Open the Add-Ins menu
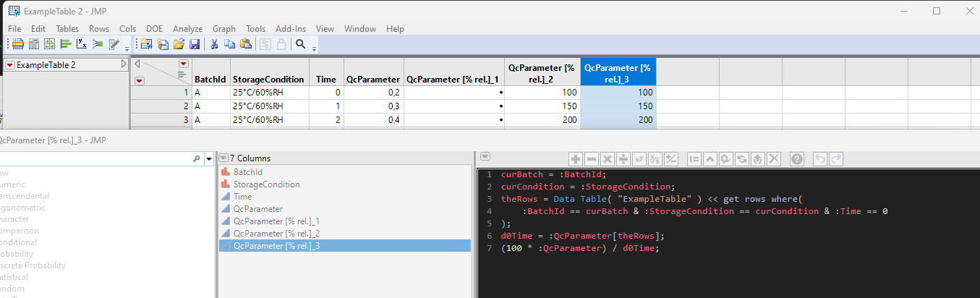Screen dimensions: 980x298 291,29
